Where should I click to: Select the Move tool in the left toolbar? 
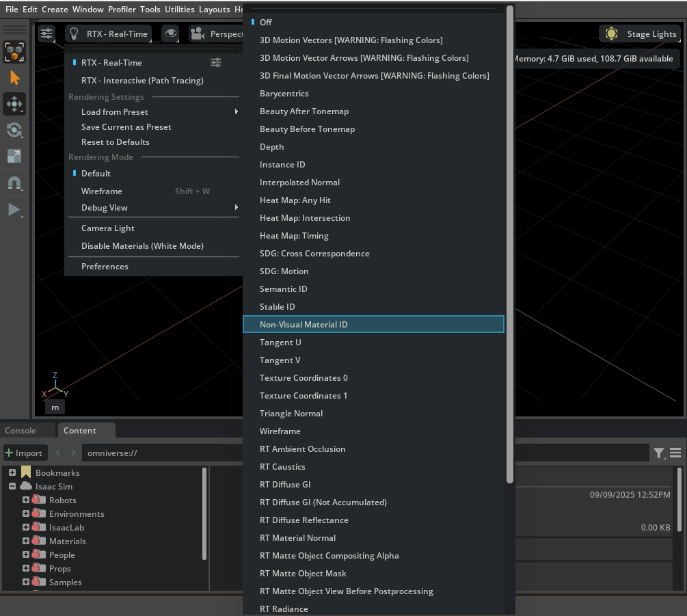15,104
